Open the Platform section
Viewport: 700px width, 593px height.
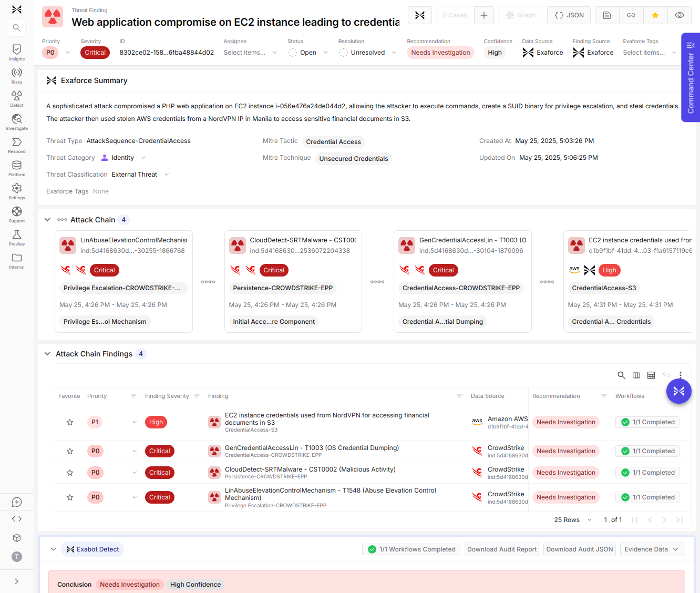17,168
